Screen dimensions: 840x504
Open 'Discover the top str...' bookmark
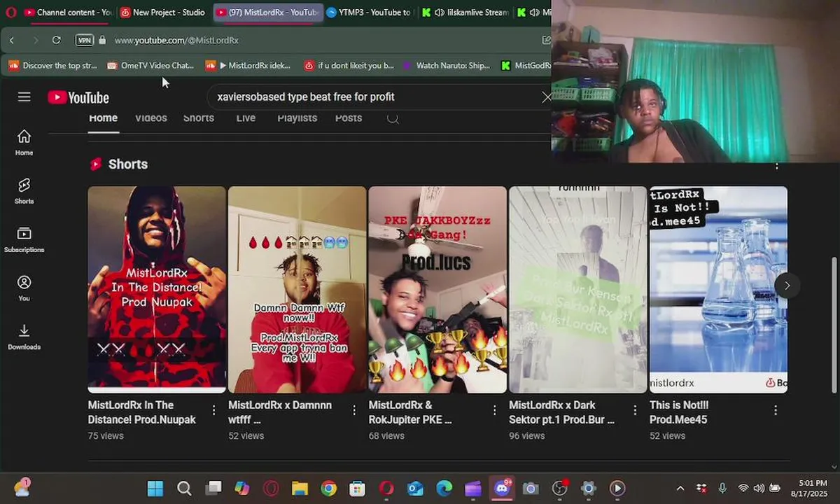[52, 65]
